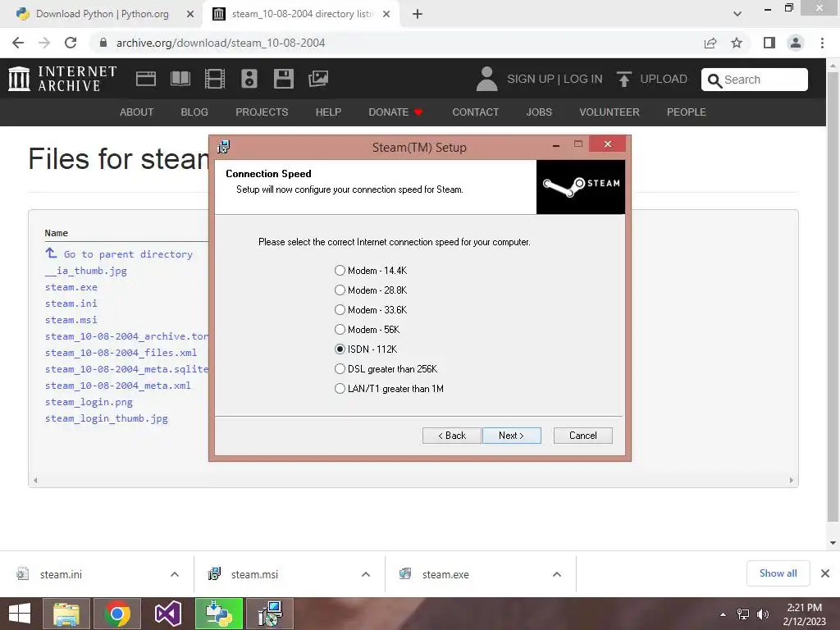Bookmark this page with star icon
Viewport: 840px width, 630px height.
point(737,43)
